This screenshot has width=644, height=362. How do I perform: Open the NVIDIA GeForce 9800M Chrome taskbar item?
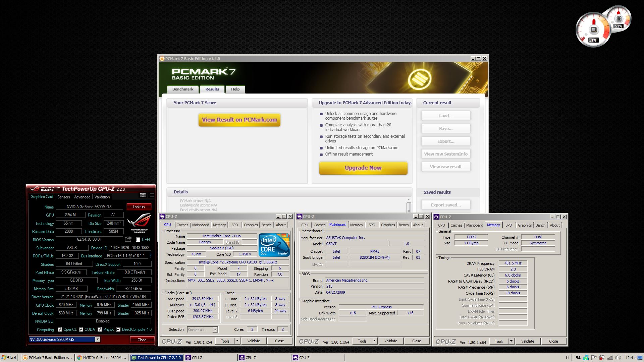coord(102,358)
